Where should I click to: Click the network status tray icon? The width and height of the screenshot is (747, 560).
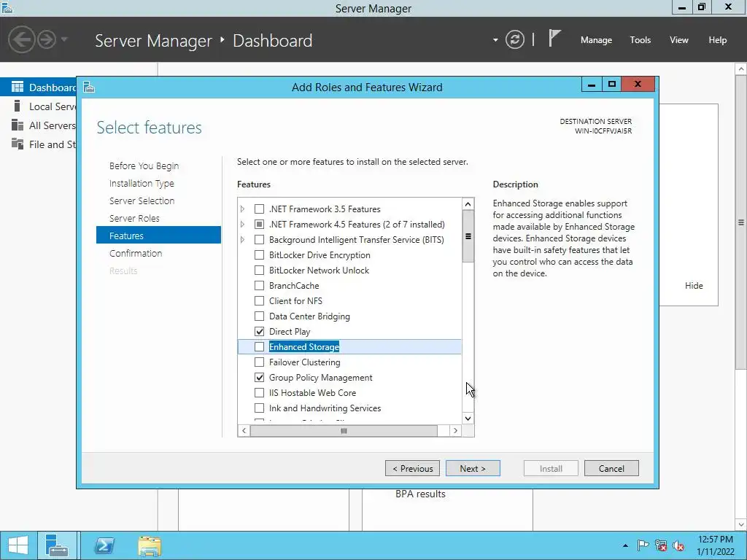click(x=661, y=545)
